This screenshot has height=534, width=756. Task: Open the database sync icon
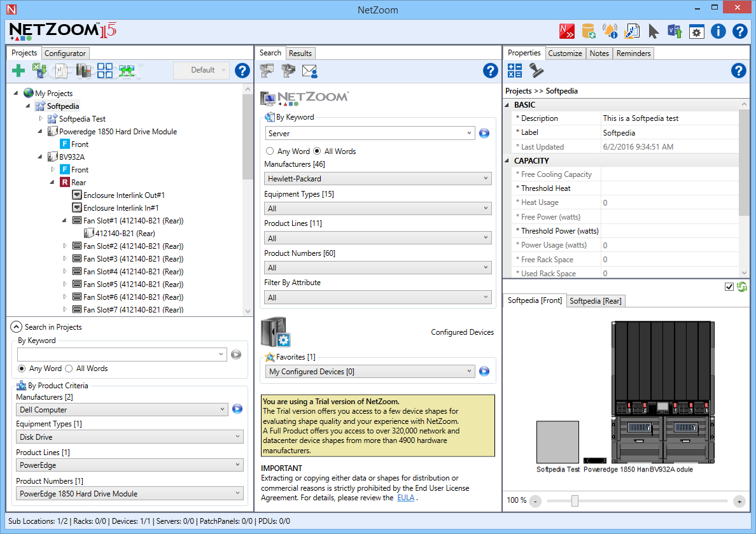(x=589, y=31)
